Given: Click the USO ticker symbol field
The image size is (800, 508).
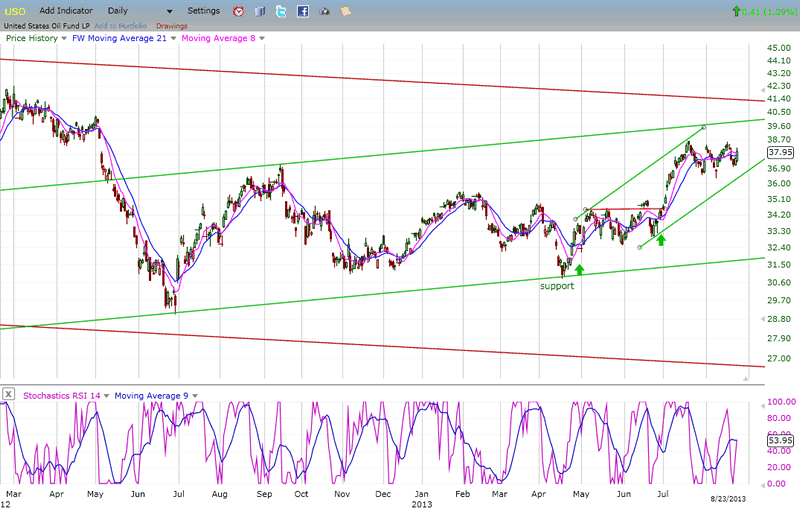Looking at the screenshot, I should click(16, 10).
